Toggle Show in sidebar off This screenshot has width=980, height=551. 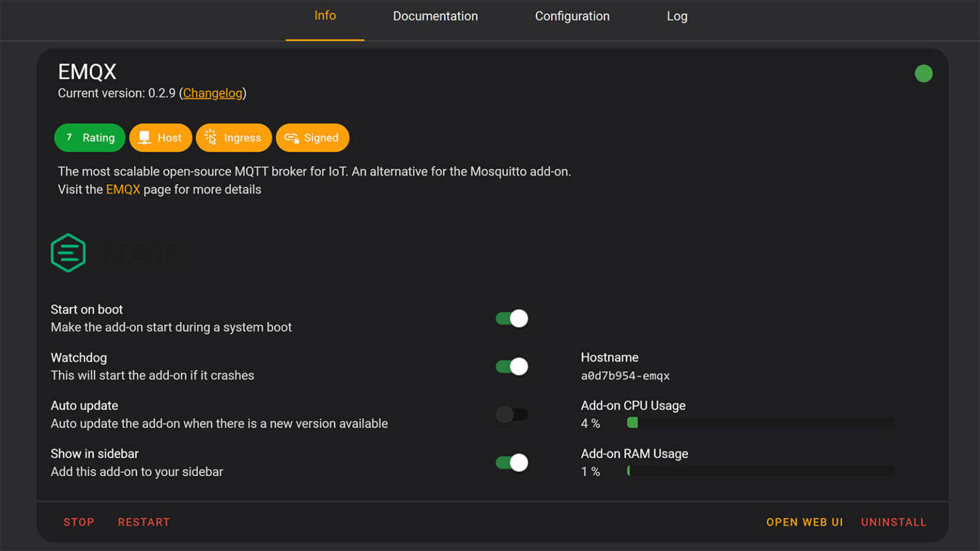click(x=510, y=462)
